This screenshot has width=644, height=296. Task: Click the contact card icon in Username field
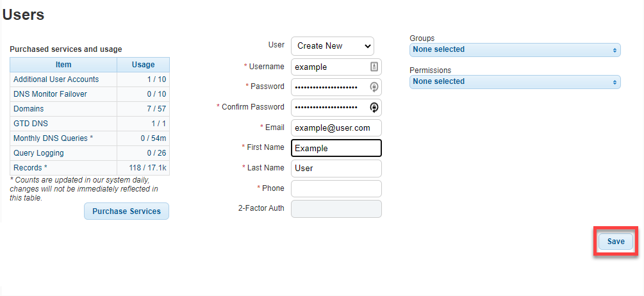coord(374,67)
